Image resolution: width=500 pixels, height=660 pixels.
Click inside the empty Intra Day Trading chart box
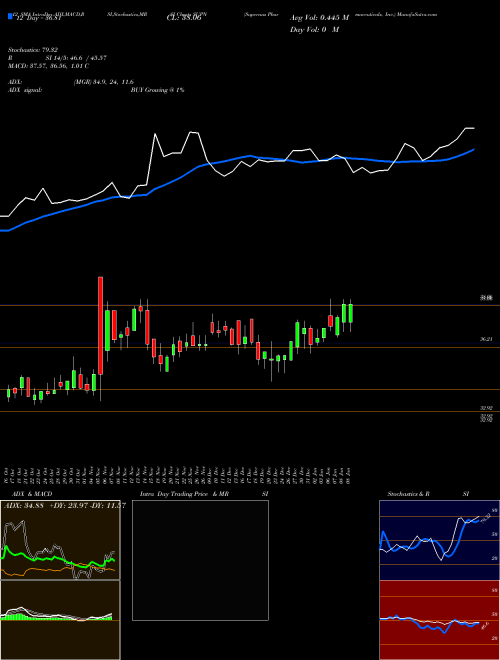click(x=200, y=560)
